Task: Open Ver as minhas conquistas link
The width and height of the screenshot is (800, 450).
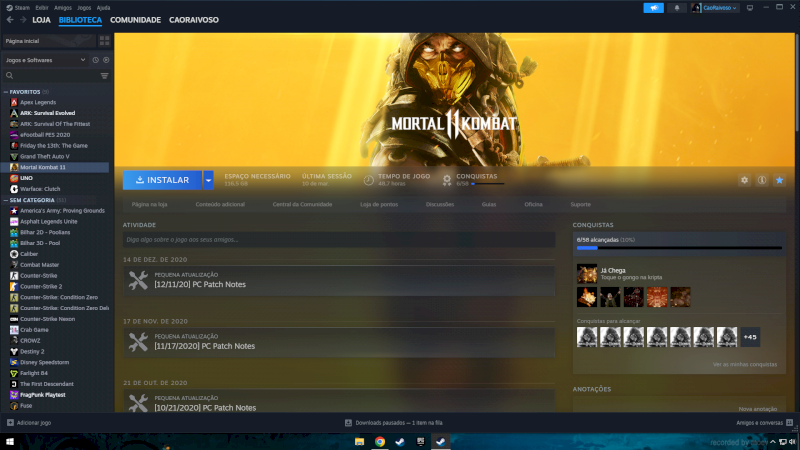Action: tap(743, 364)
